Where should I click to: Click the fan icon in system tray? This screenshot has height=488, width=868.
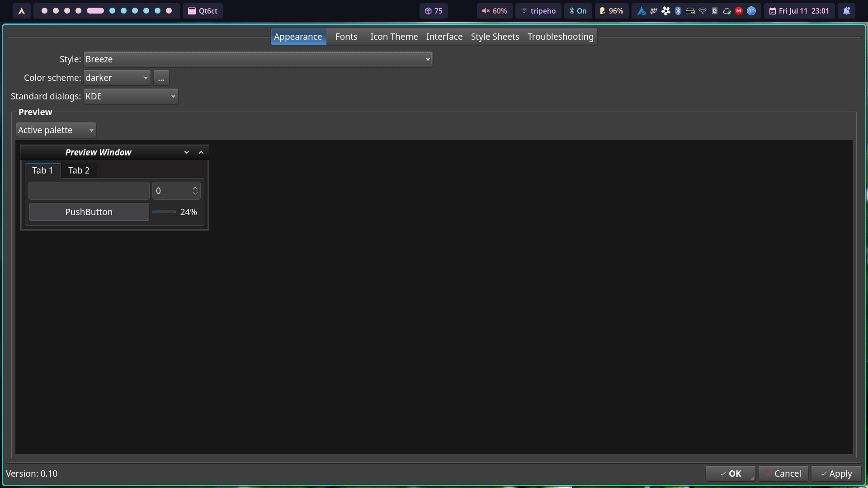(x=665, y=11)
